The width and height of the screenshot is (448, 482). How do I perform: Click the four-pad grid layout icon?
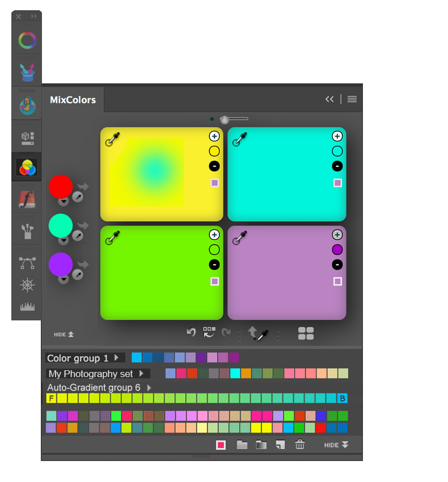(x=306, y=333)
